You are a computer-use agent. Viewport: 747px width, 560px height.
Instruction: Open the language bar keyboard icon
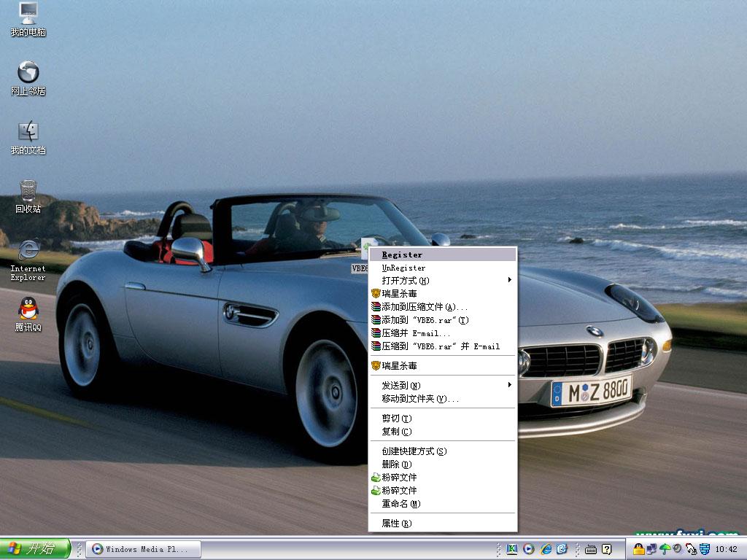tap(591, 549)
